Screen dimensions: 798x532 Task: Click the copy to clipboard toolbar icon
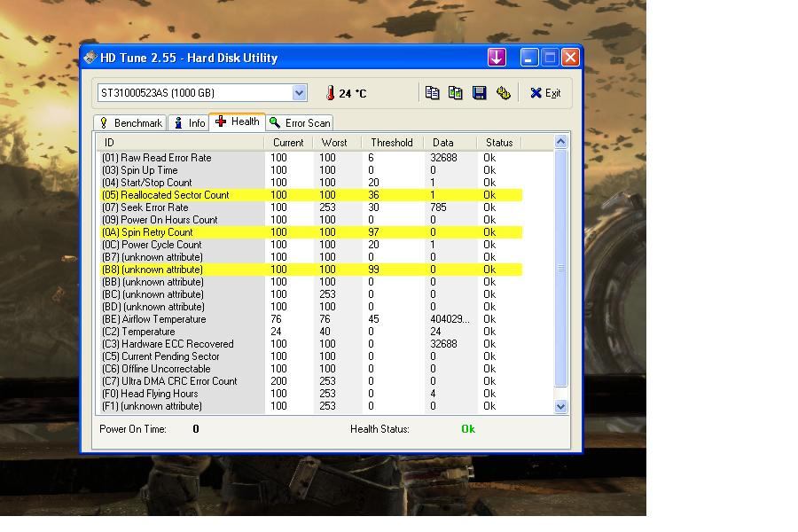click(432, 92)
